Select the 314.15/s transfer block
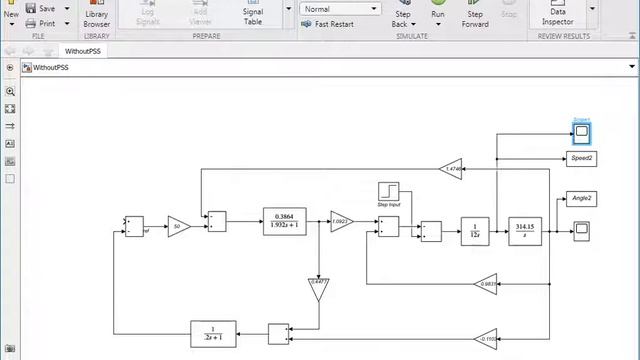Image resolution: width=640 pixels, height=360 pixels. click(525, 231)
